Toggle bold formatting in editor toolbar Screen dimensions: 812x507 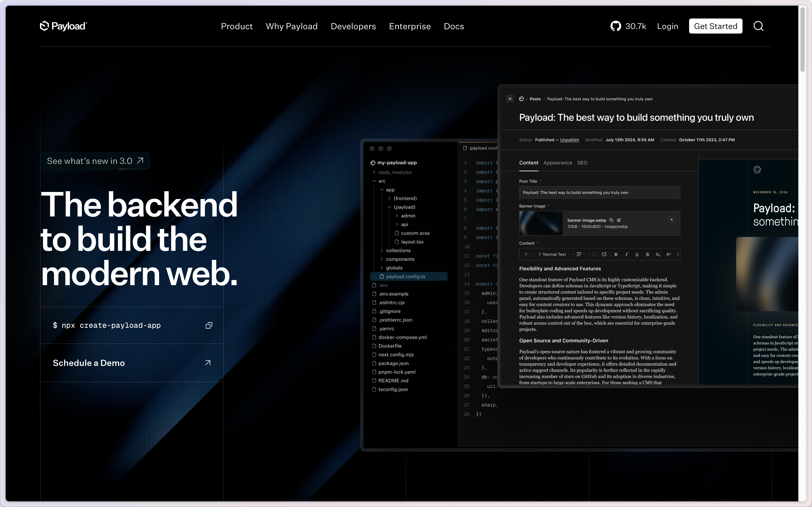tap(616, 255)
